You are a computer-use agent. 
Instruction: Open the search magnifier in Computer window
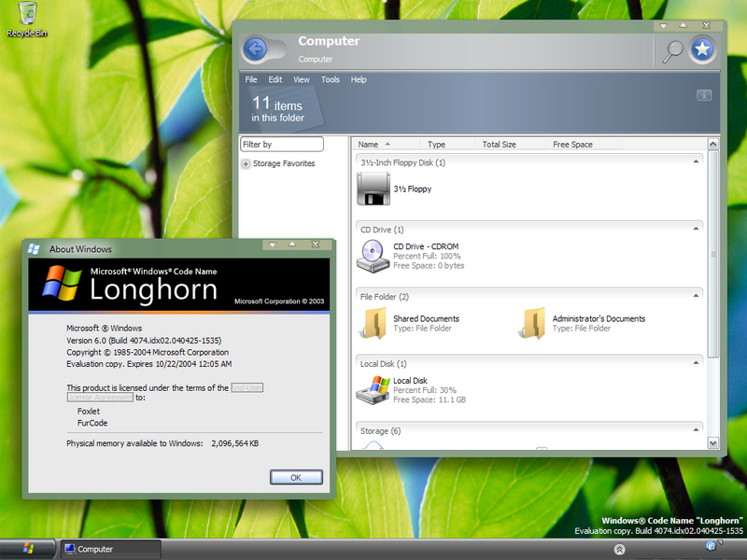(672, 51)
